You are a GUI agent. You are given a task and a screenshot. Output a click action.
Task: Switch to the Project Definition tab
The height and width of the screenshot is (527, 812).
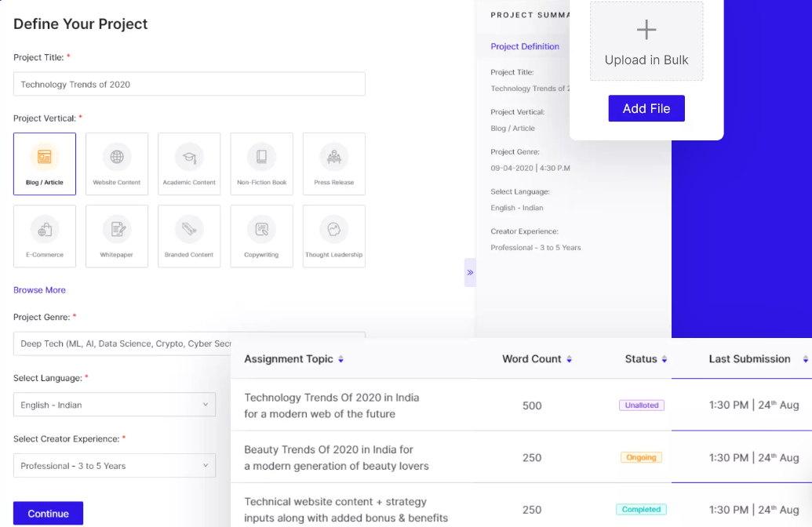coord(523,47)
